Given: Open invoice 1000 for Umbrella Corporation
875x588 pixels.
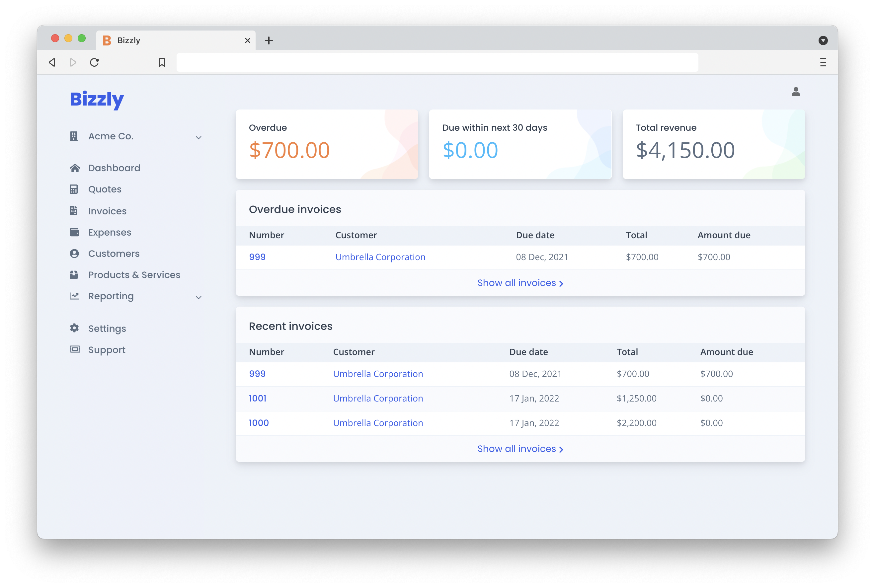Looking at the screenshot, I should point(259,422).
